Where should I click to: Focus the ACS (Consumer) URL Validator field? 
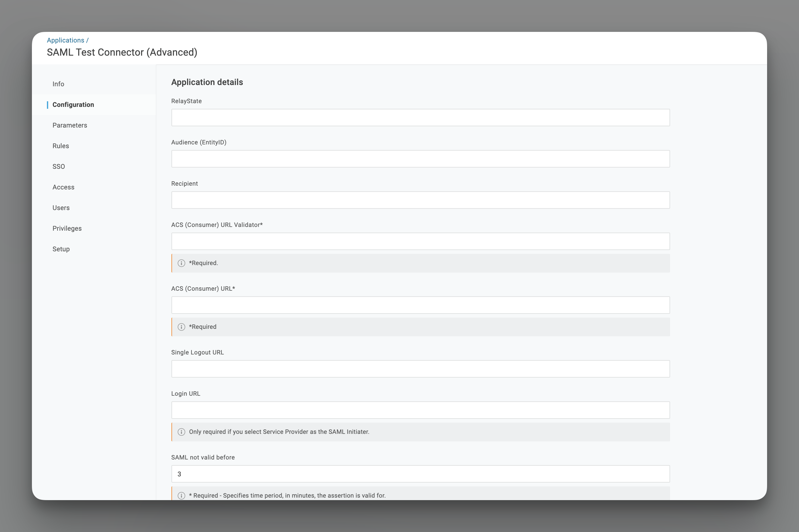pos(420,241)
